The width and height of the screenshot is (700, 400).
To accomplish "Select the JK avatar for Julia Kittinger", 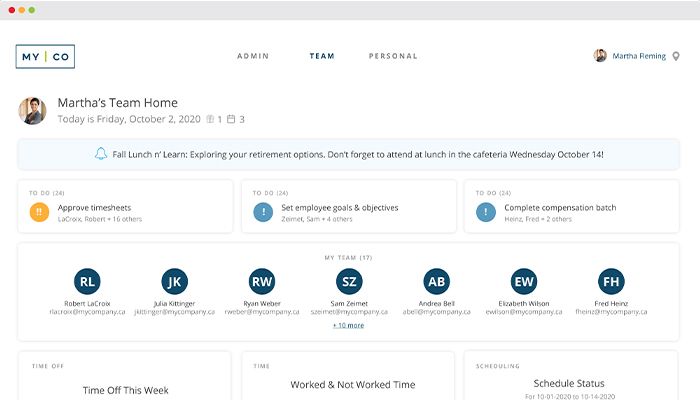I will [175, 282].
